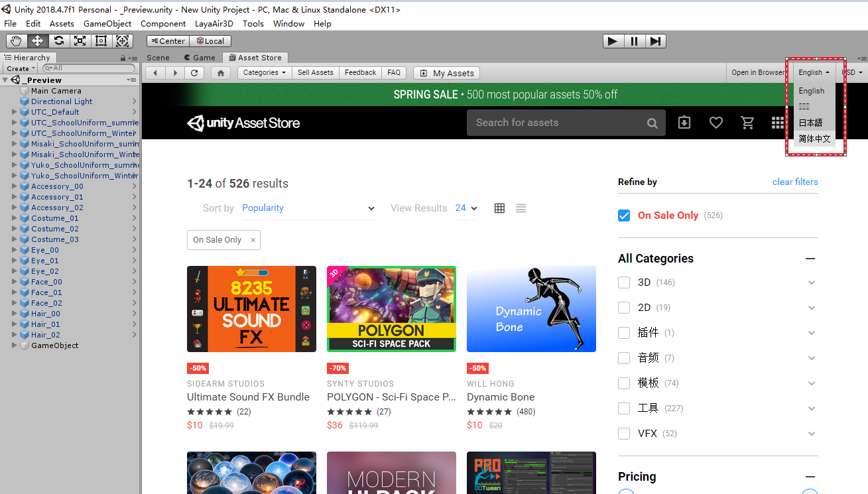Open the wishlist heart icon
The height and width of the screenshot is (494, 868).
tap(716, 123)
